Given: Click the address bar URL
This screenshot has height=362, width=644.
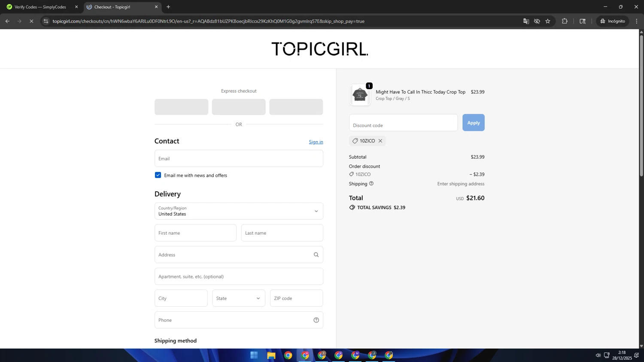Looking at the screenshot, I should 209,21.
